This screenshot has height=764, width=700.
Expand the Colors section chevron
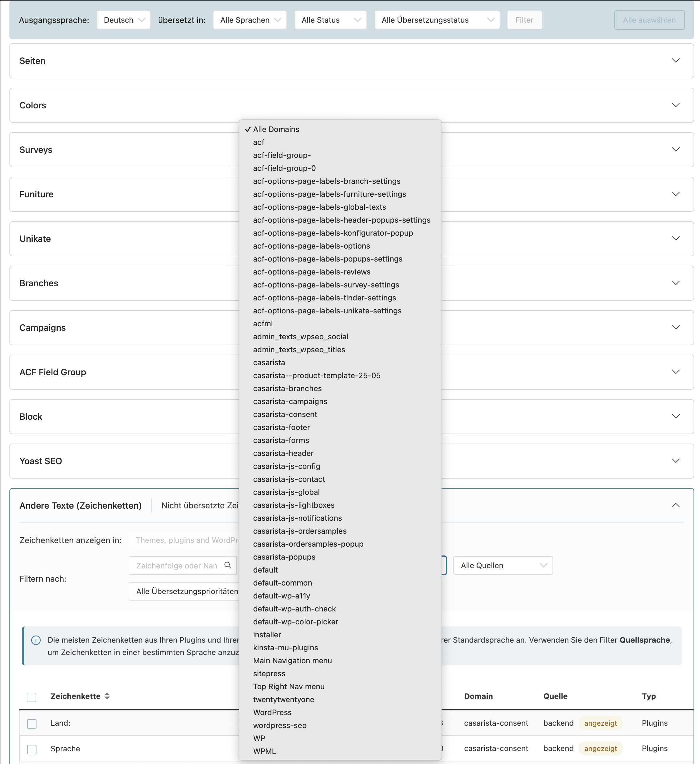(675, 105)
